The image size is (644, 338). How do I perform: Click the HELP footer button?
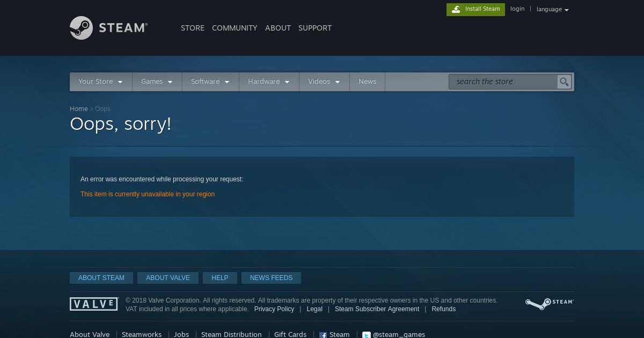click(x=220, y=278)
